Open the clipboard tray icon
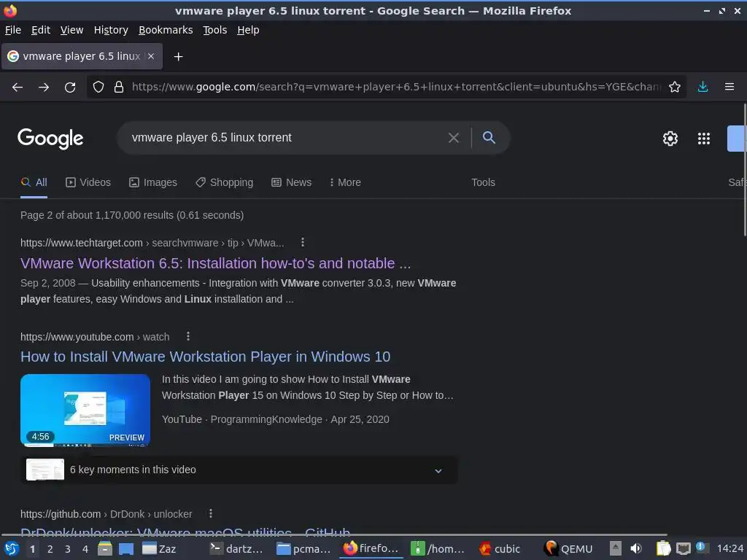The height and width of the screenshot is (560, 747). (663, 549)
